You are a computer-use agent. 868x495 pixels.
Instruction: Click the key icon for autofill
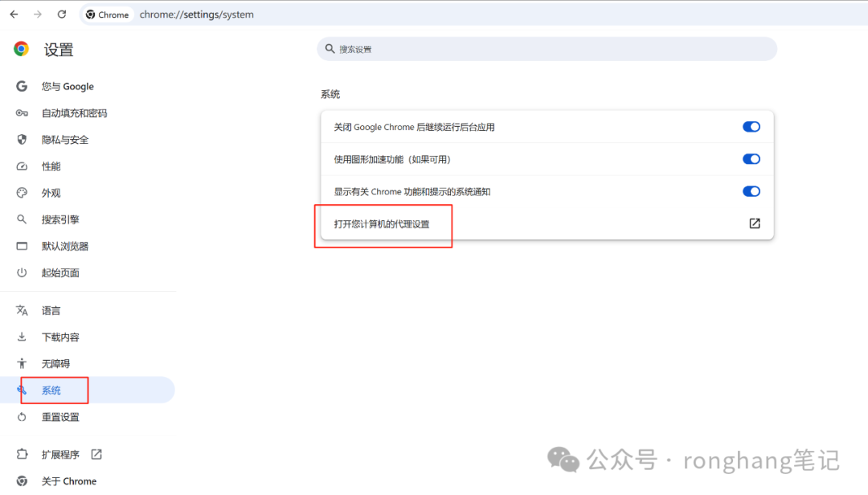[22, 113]
